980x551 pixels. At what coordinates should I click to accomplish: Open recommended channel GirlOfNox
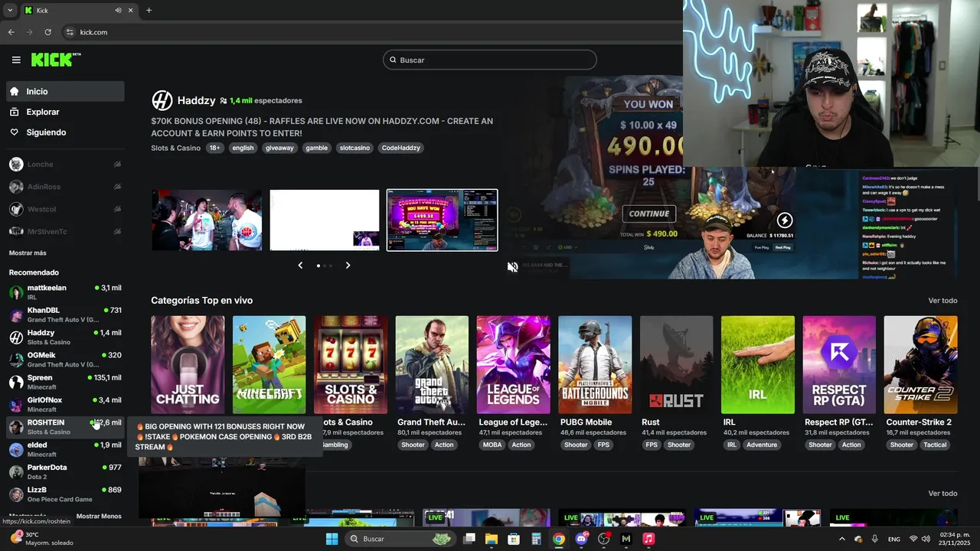pos(65,404)
